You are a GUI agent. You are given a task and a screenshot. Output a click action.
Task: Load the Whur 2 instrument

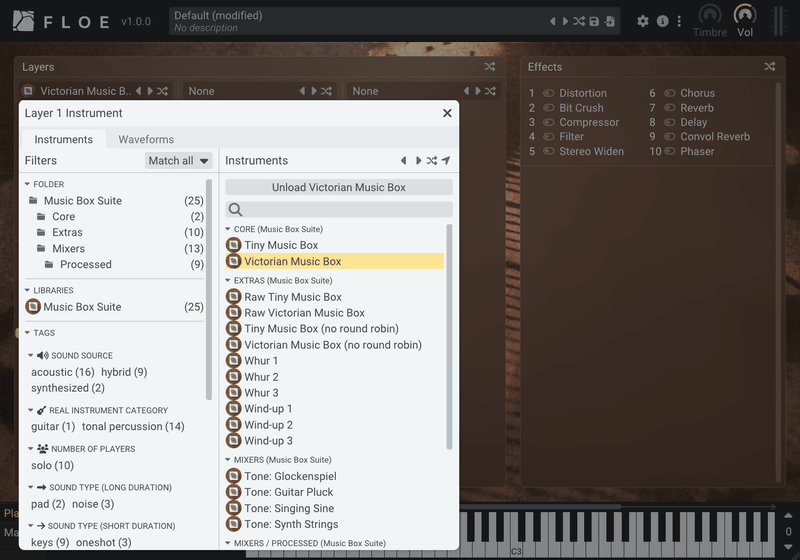tap(335, 377)
